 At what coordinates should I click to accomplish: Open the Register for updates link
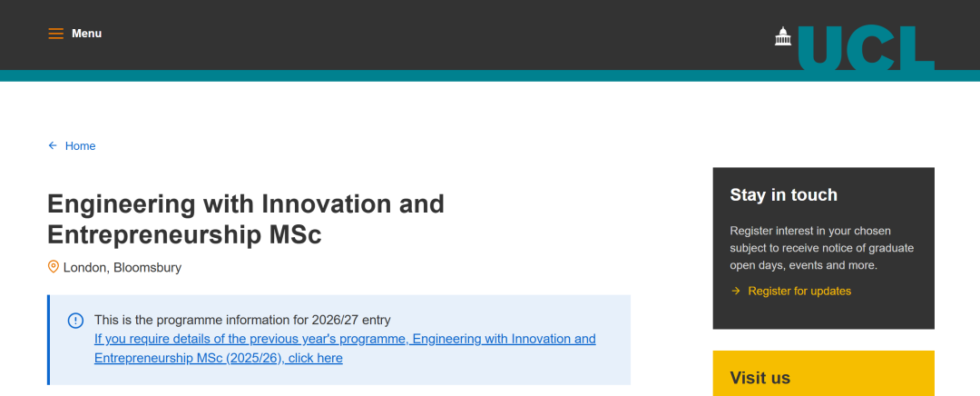(799, 292)
